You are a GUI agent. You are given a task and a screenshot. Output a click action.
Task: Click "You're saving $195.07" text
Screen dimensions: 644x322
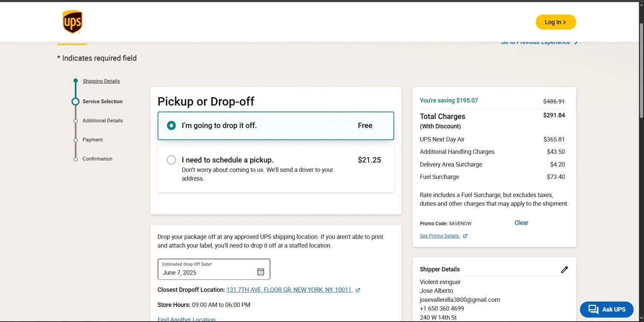[449, 100]
